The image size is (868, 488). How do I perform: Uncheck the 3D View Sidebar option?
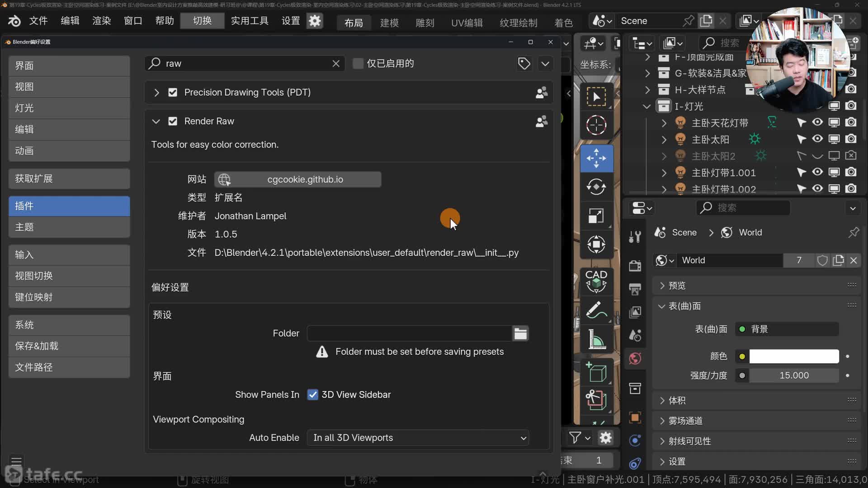pyautogui.click(x=312, y=394)
